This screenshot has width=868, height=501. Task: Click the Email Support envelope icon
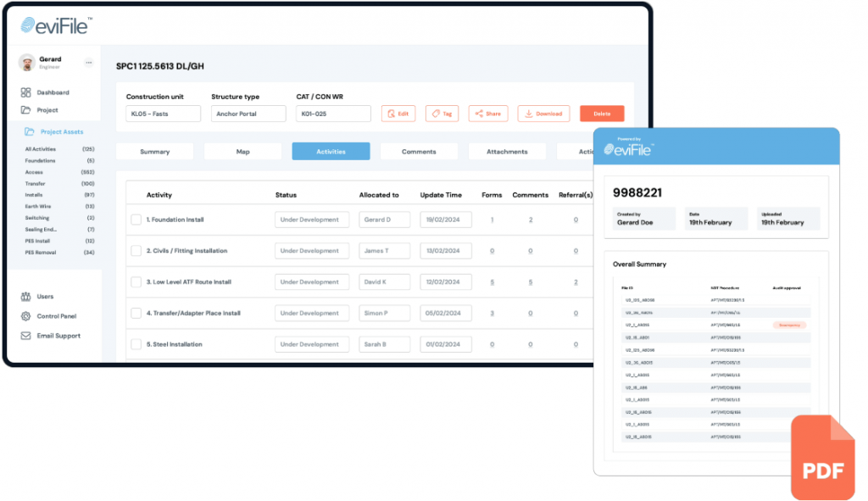25,336
